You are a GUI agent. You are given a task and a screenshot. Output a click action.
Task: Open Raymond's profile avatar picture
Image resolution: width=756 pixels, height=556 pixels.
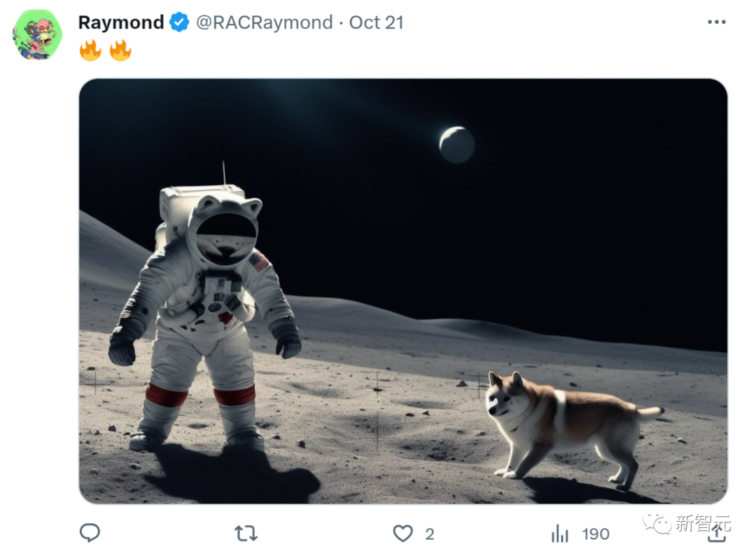(x=37, y=35)
